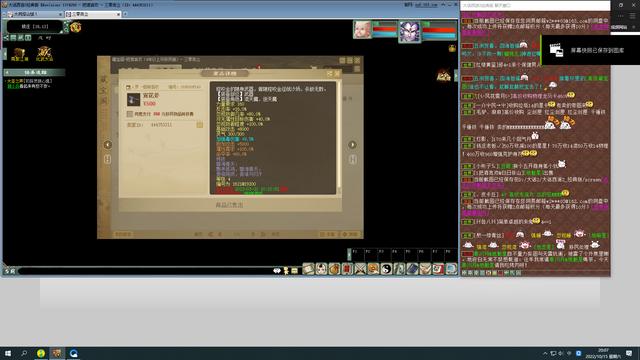640x360 pixels.
Task: Open the golden crossed-weapons icon at top left
Action: pos(44,54)
